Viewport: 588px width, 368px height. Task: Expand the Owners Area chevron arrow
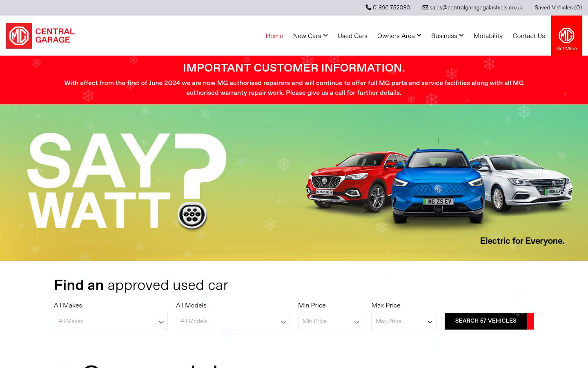(x=419, y=36)
